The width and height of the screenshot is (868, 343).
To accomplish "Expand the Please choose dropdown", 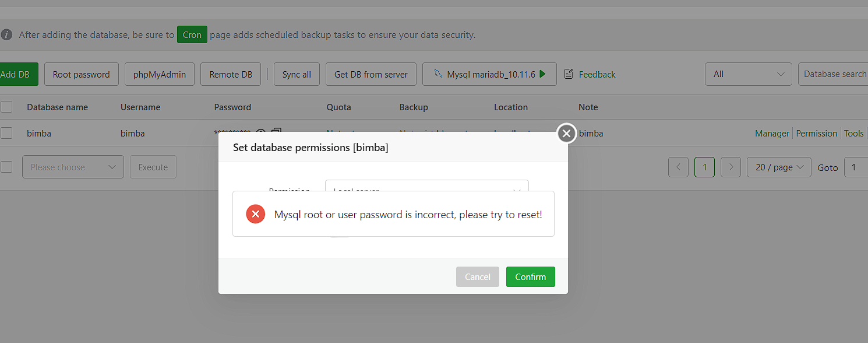I will (x=73, y=167).
